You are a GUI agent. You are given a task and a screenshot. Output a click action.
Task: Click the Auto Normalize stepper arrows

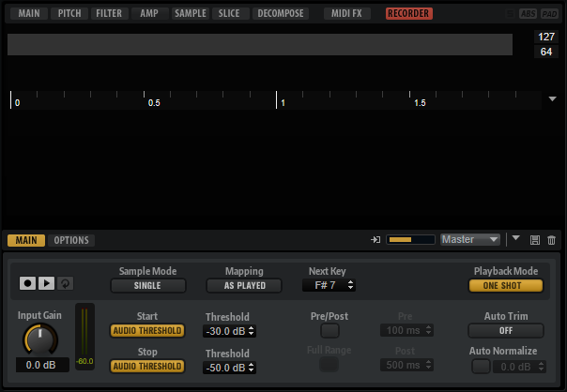click(x=542, y=367)
